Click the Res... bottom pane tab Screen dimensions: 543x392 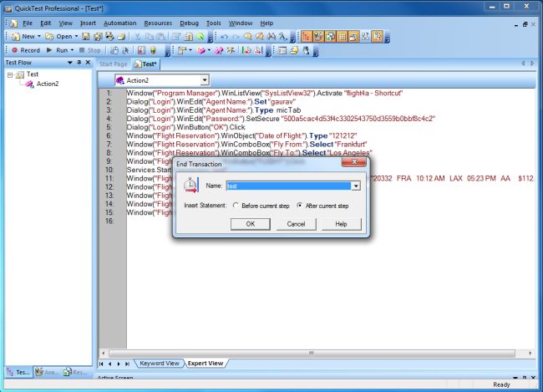(75, 372)
